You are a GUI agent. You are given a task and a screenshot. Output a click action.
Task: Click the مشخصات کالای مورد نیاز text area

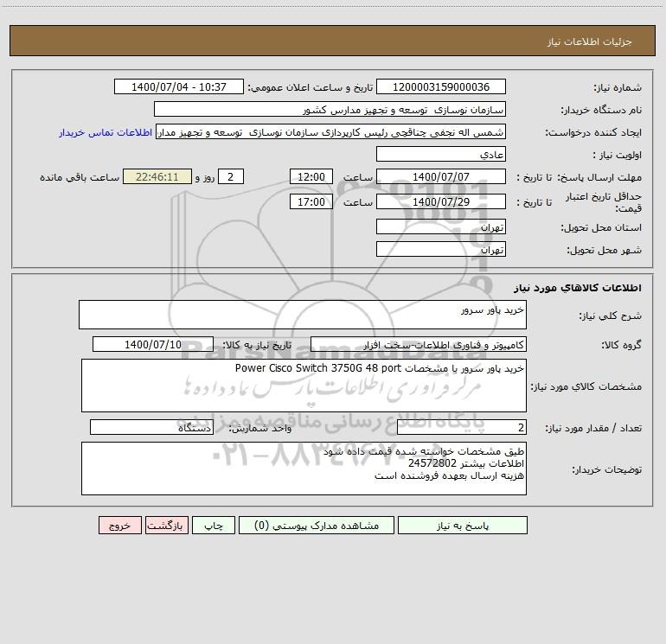[304, 386]
